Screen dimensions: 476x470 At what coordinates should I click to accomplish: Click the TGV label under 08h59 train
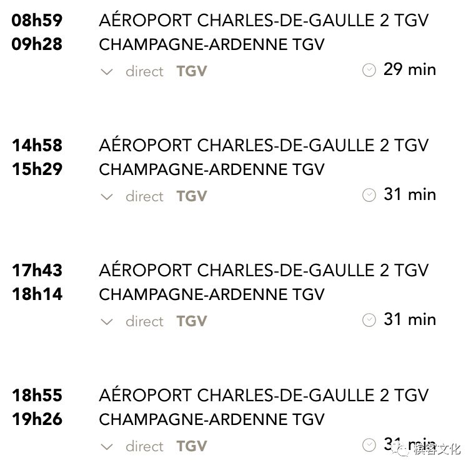tap(192, 71)
